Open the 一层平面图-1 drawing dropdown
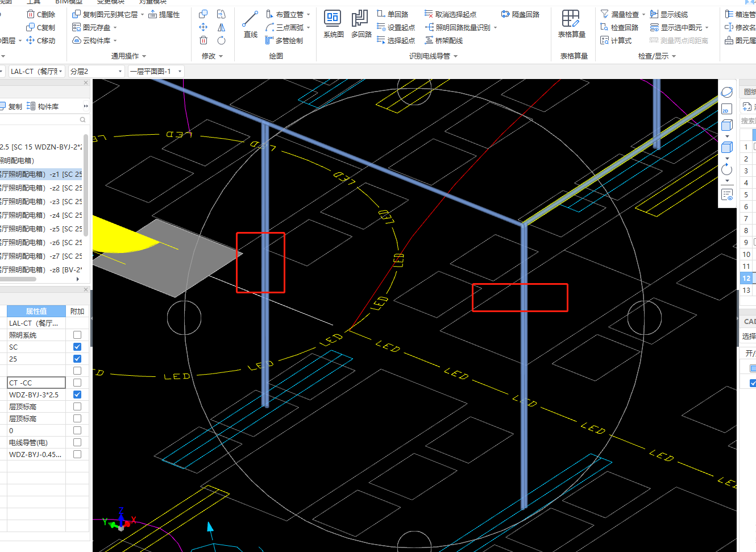The height and width of the screenshot is (552, 756). [156, 71]
